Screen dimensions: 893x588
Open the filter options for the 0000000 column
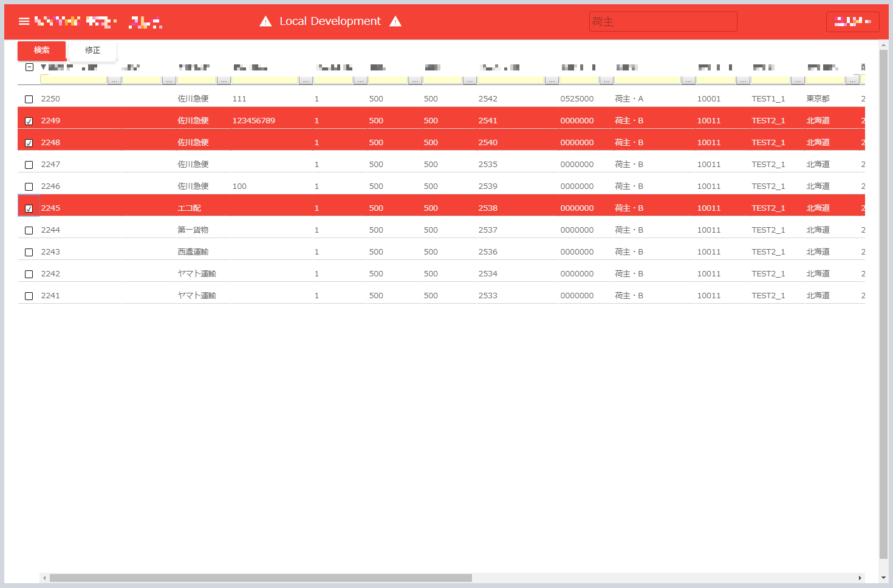coord(606,80)
